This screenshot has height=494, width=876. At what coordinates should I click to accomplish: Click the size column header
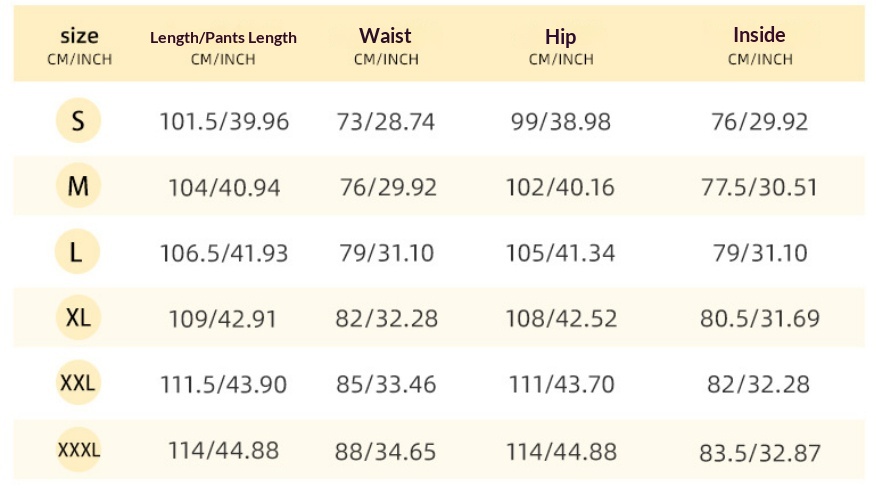coord(79,45)
